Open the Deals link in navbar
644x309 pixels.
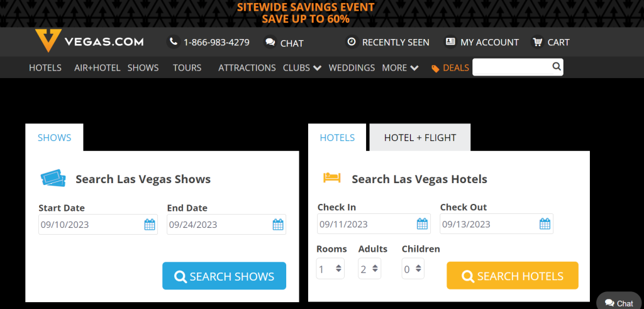pos(450,68)
